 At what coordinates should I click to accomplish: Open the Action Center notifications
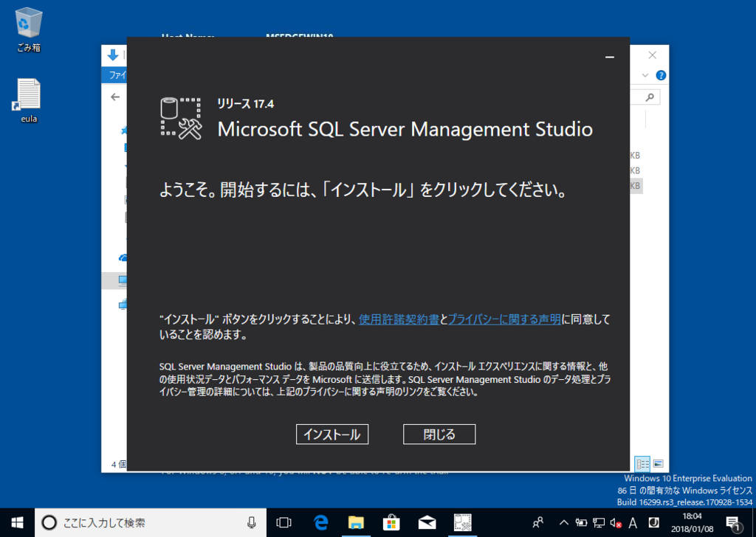pos(733,522)
